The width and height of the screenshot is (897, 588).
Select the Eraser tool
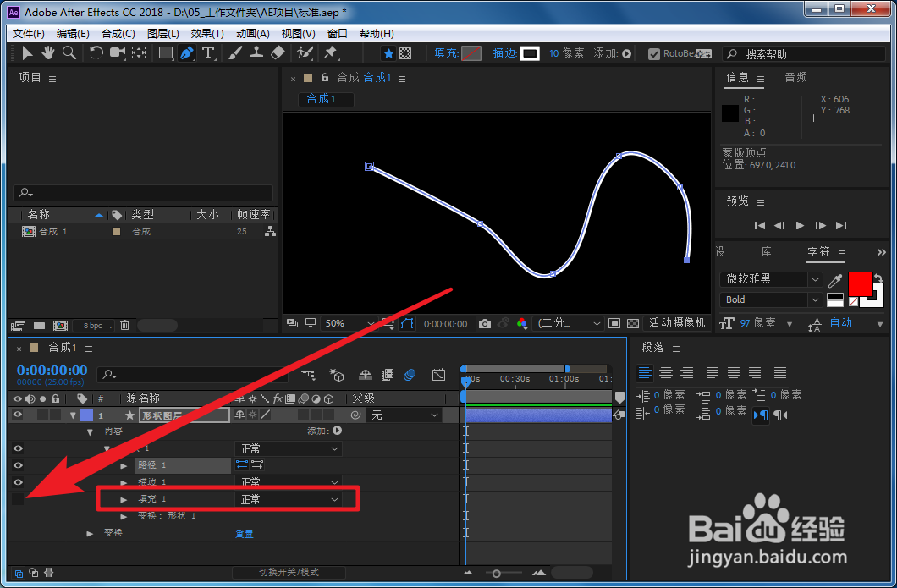[278, 53]
